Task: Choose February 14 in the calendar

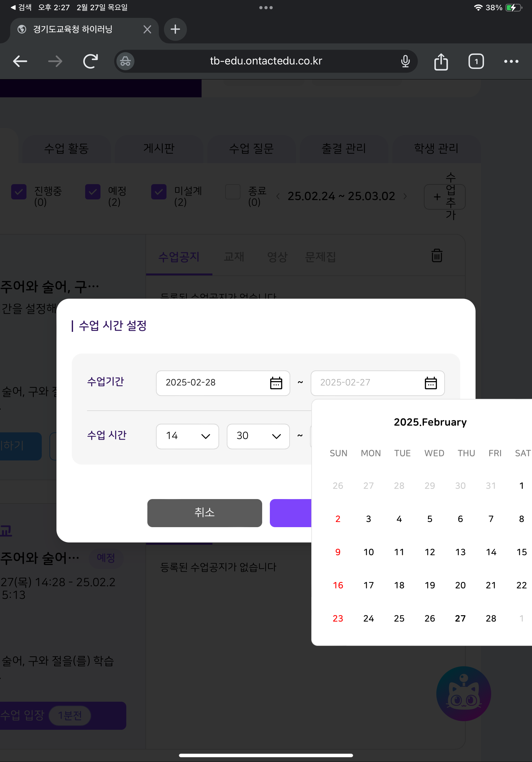Action: click(491, 552)
